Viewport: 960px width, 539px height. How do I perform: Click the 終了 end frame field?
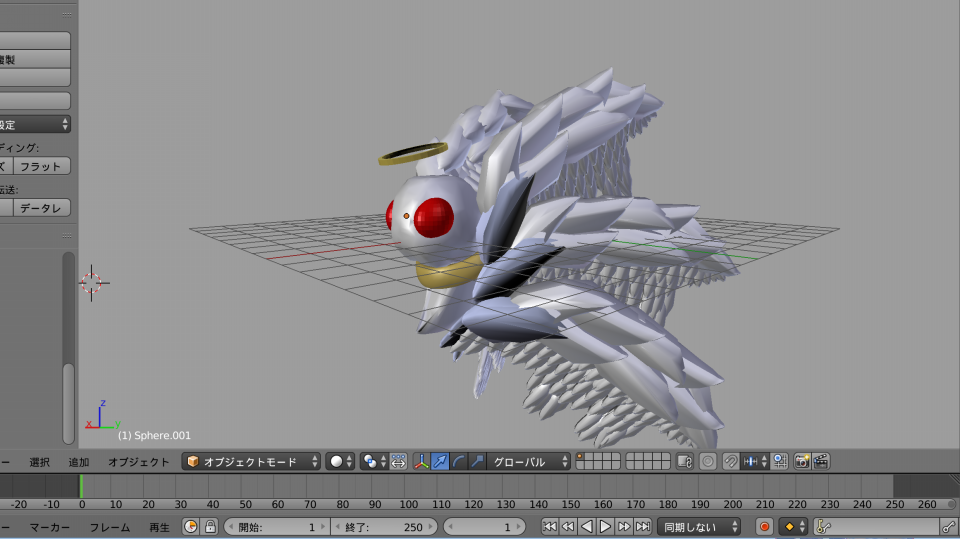tap(384, 527)
